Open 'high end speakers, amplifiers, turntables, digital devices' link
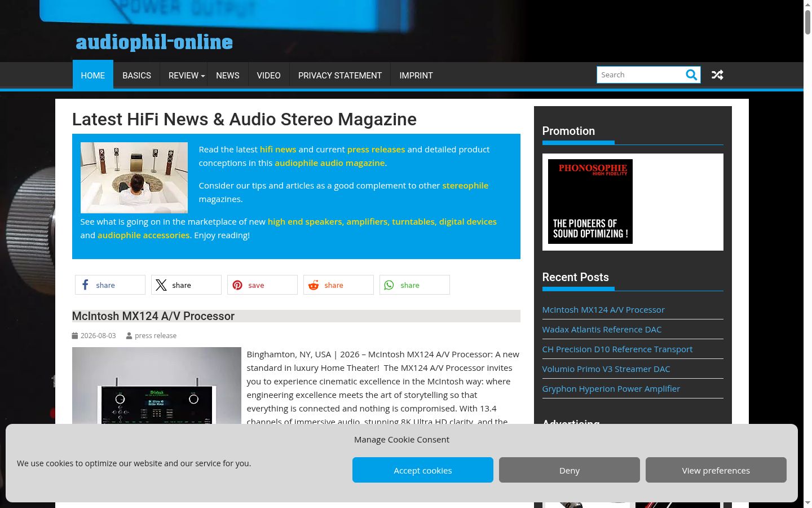Image resolution: width=812 pixels, height=508 pixels. pos(382,221)
